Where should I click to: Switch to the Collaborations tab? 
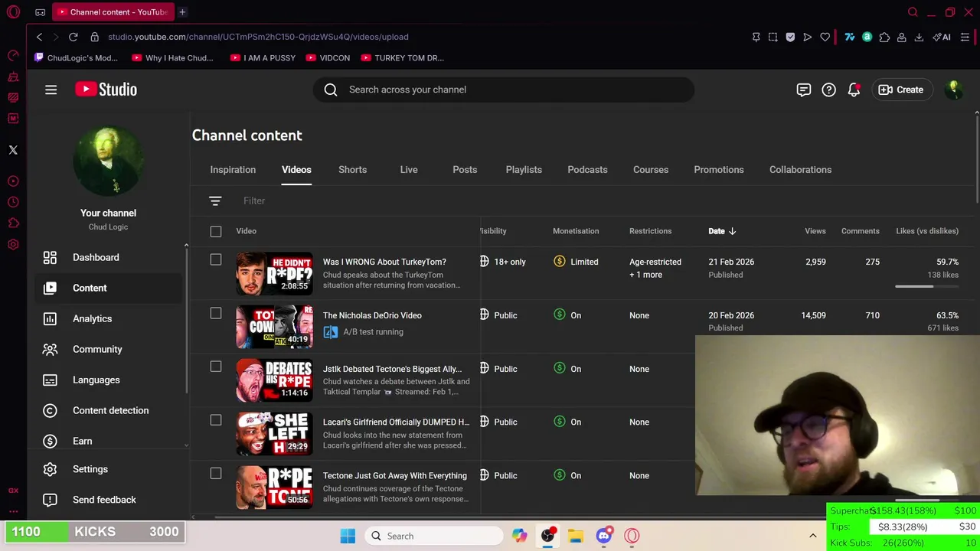pyautogui.click(x=800, y=170)
